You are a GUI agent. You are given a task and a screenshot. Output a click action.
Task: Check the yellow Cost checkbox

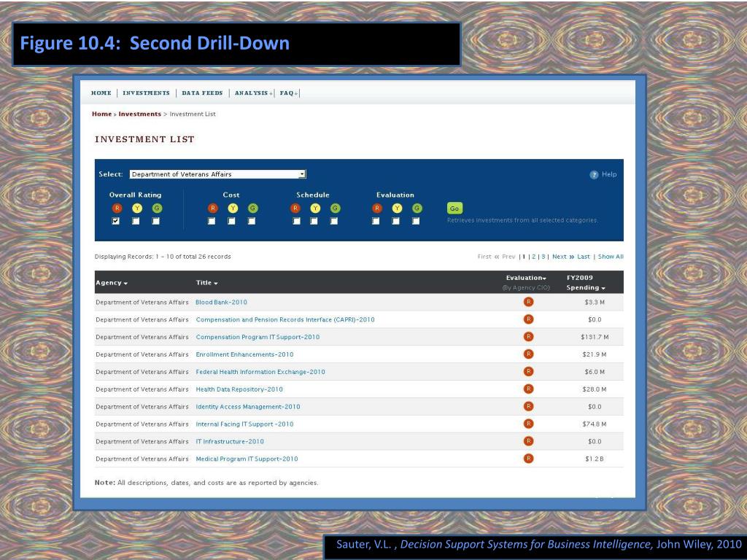click(x=231, y=221)
